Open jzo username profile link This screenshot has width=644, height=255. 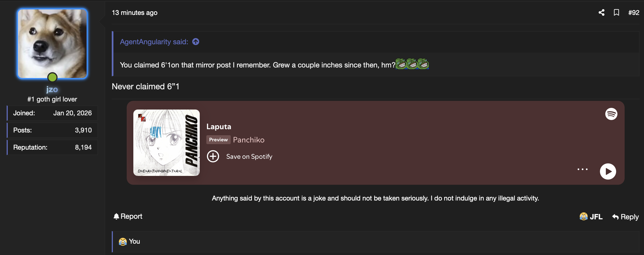[x=52, y=89]
